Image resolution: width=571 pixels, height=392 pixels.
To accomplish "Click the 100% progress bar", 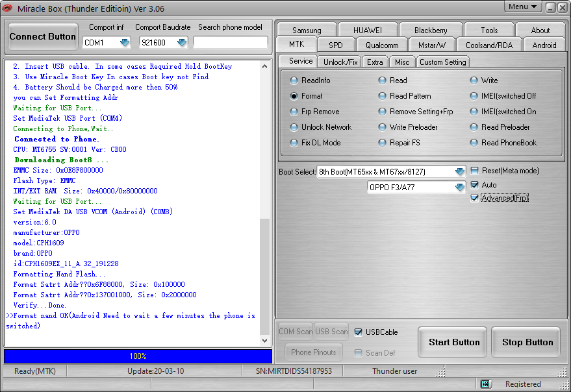I will point(138,356).
